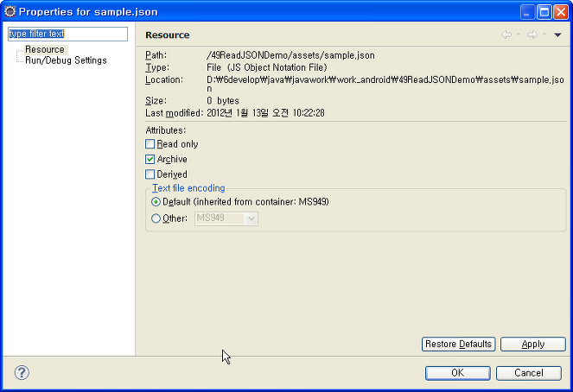The image size is (573, 392).
Task: Open Run/Debug Settings page
Action: 66,60
